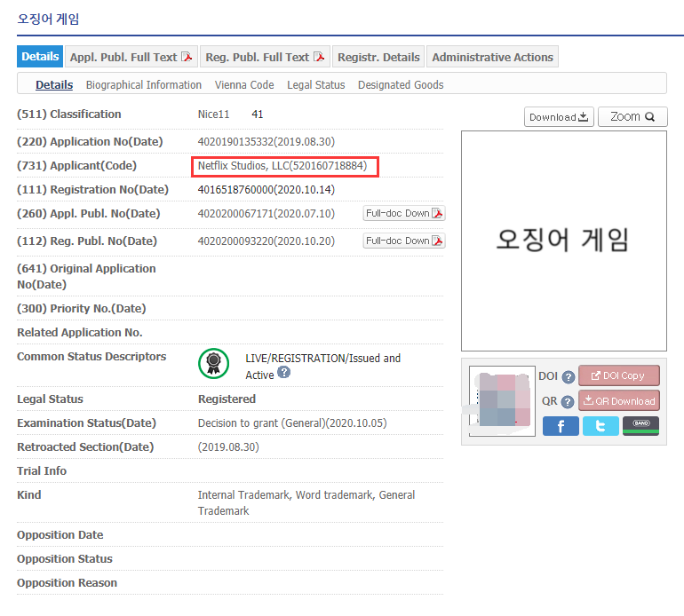Click the Opposition Date label
This screenshot has width=684, height=616.
pos(60,534)
